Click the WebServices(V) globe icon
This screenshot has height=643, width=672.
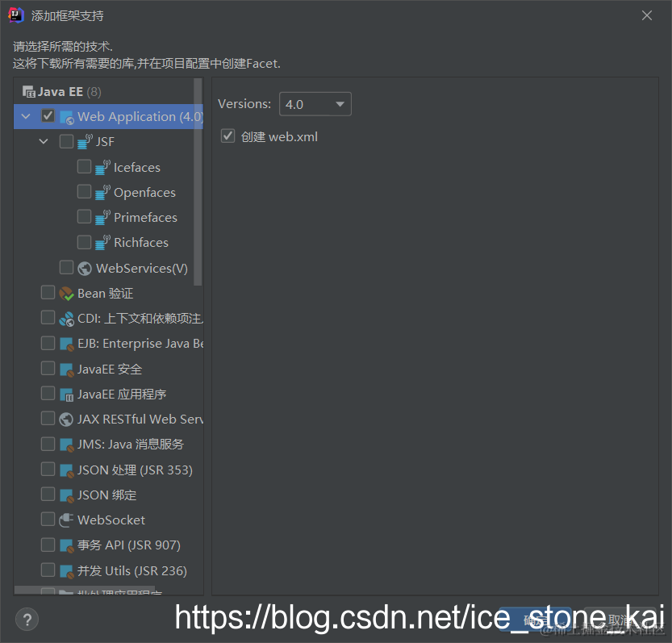[x=84, y=268]
